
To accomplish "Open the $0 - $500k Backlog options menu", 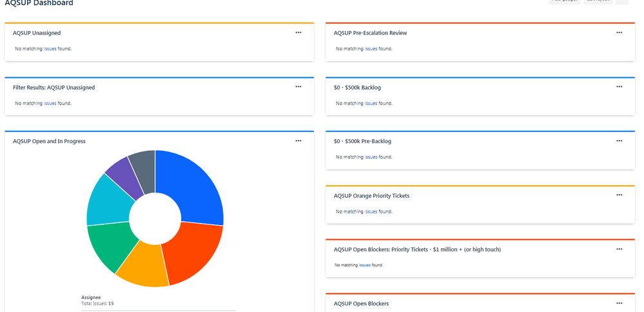I will pos(619,86).
